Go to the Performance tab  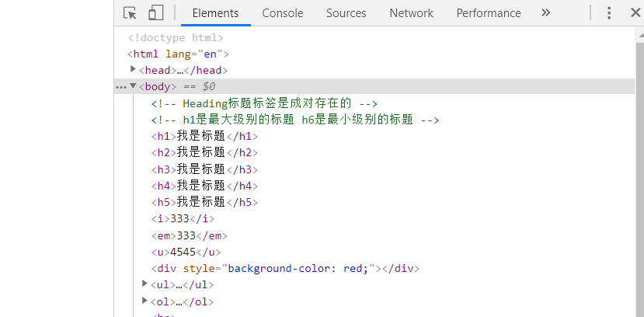pyautogui.click(x=489, y=13)
